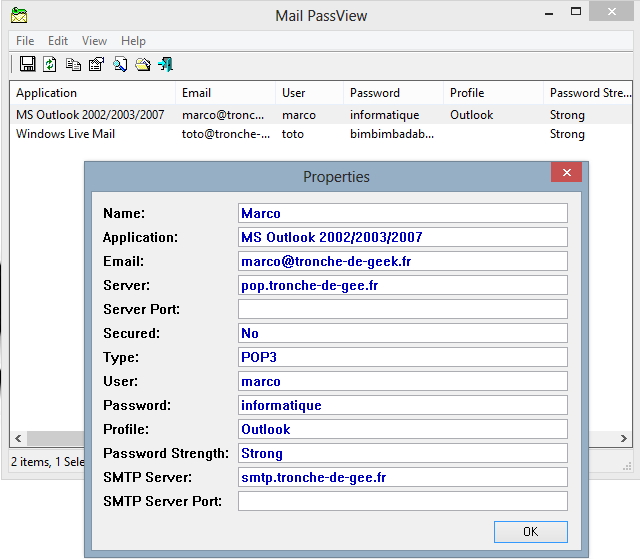Click the User field showing marco
Viewport: 640px width, 559px height.
point(403,381)
